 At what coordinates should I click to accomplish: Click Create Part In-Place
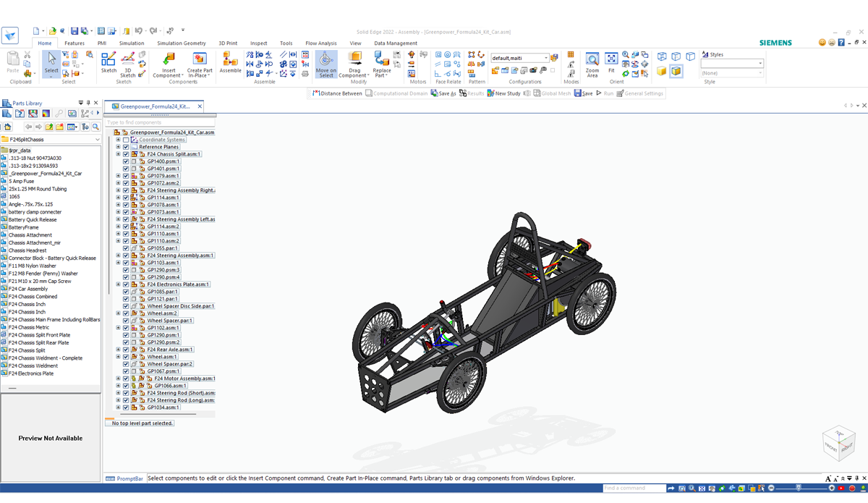pyautogui.click(x=200, y=64)
